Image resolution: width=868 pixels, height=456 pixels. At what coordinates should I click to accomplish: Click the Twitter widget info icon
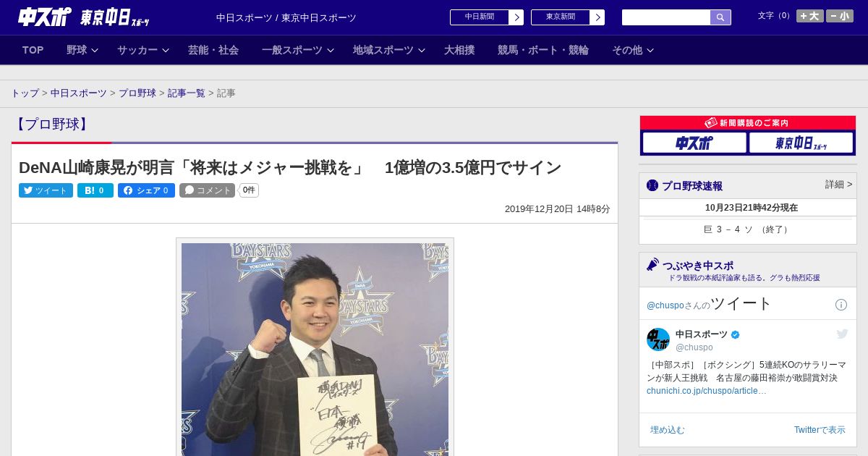pyautogui.click(x=841, y=305)
